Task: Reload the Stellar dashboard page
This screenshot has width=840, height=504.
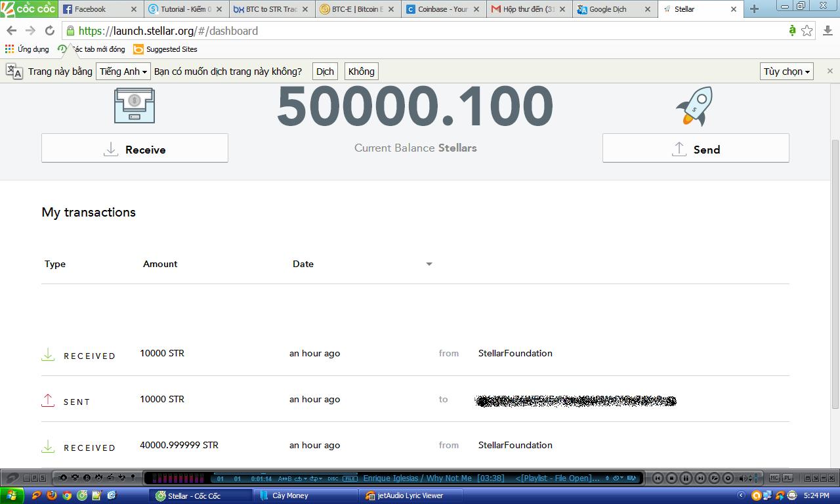Action: pyautogui.click(x=49, y=31)
